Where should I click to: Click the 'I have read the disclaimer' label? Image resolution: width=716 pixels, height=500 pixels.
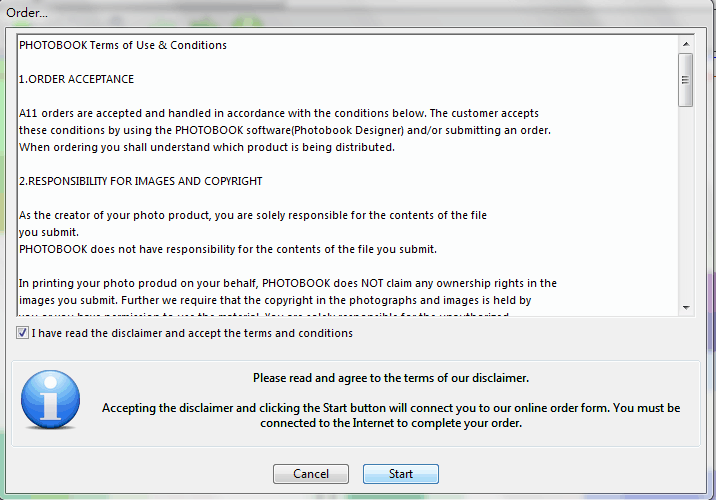tap(192, 333)
